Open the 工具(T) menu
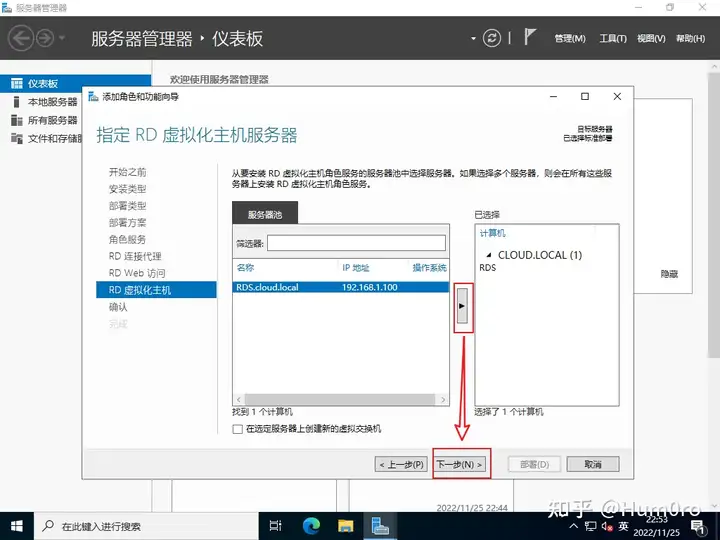Viewport: 720px width, 540px height. (x=613, y=39)
